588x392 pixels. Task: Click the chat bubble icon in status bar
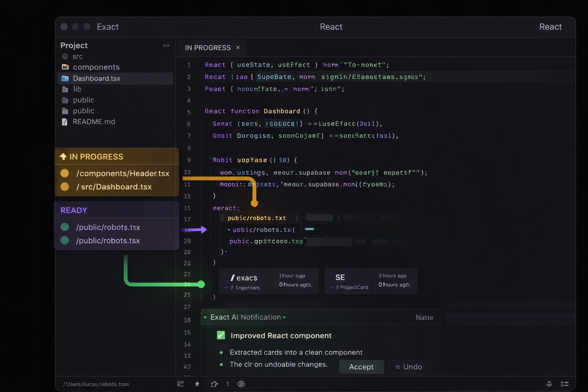click(241, 384)
